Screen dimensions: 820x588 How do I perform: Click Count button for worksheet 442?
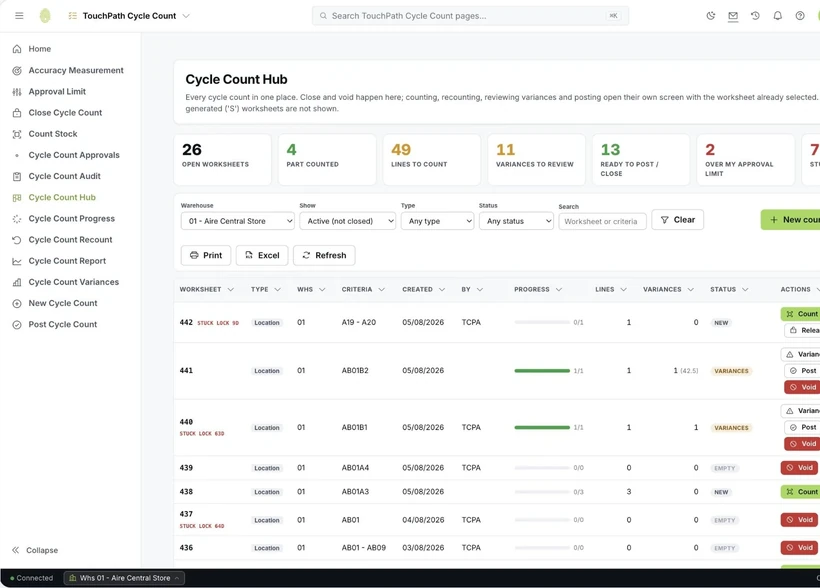click(801, 314)
